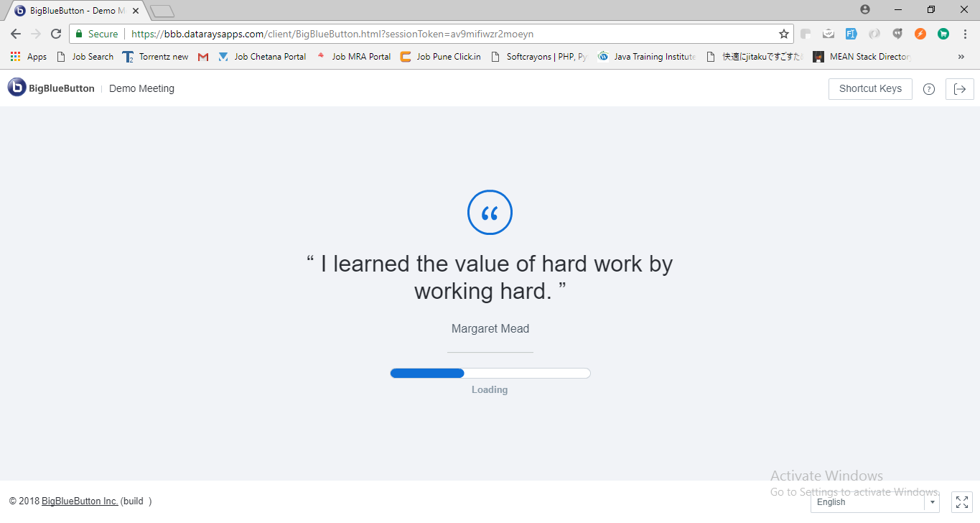Click the green shopping cart extension icon

tap(943, 34)
